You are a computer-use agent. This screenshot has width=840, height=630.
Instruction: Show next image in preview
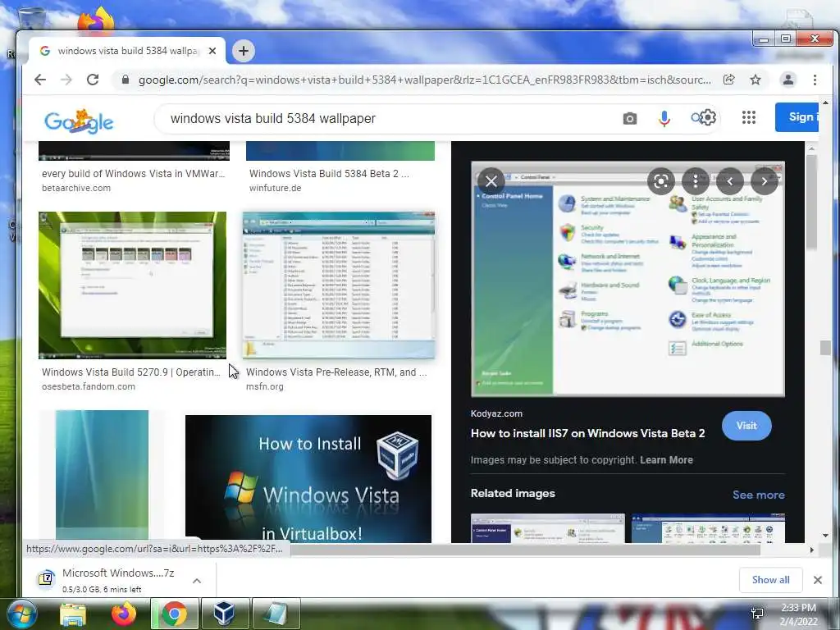765,181
